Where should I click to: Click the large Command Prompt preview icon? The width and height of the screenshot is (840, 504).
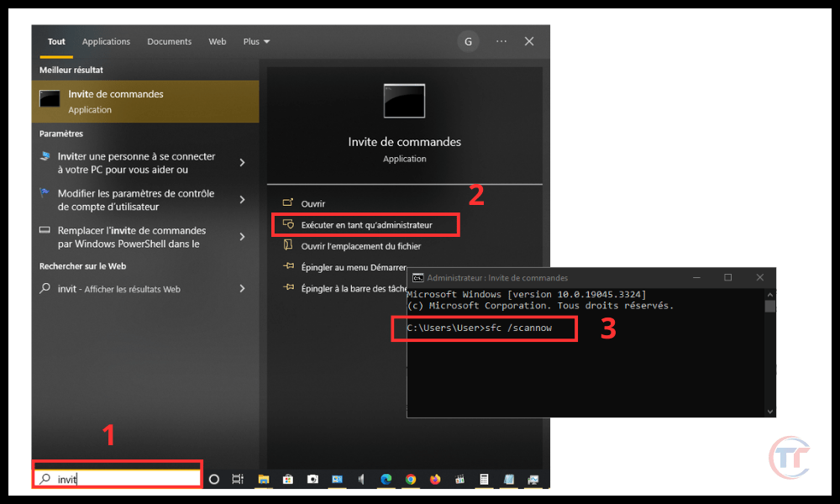[405, 101]
